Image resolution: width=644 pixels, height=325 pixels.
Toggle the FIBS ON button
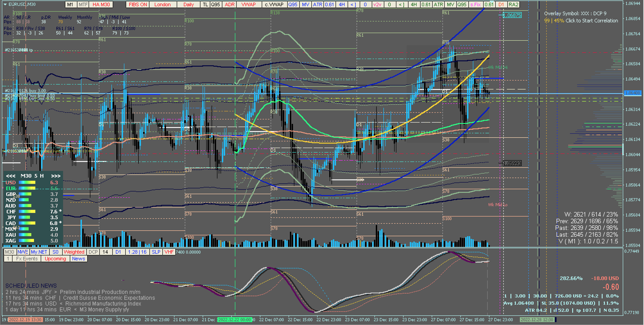(138, 4)
